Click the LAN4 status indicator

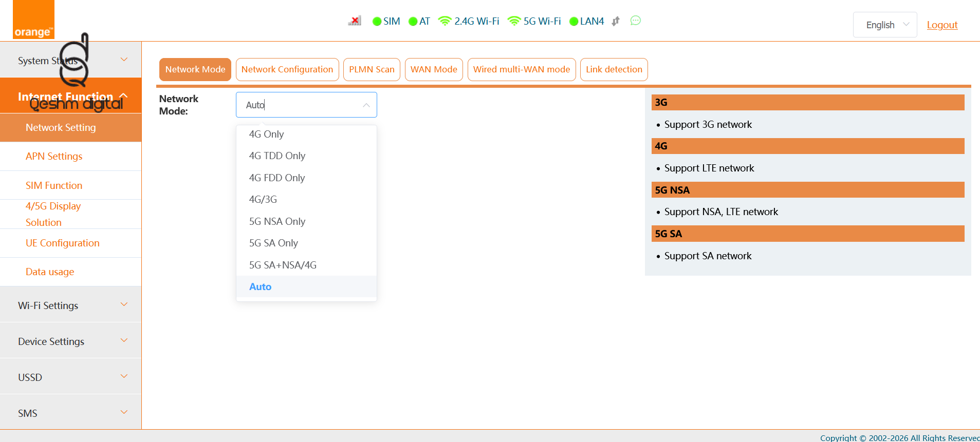(574, 21)
